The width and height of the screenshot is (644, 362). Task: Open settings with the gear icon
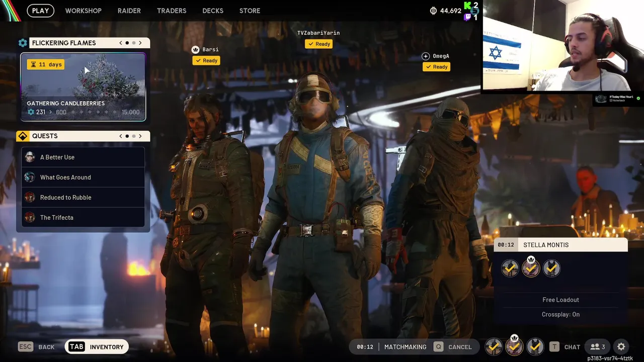click(x=621, y=347)
